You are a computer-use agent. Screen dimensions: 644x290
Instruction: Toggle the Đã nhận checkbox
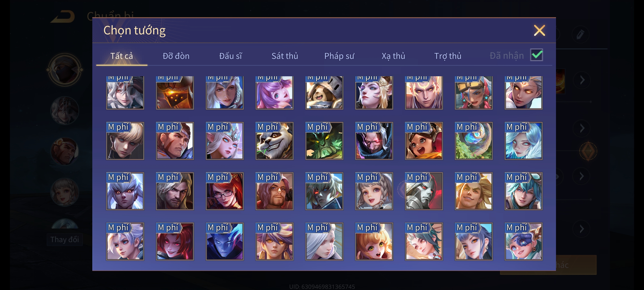click(537, 55)
